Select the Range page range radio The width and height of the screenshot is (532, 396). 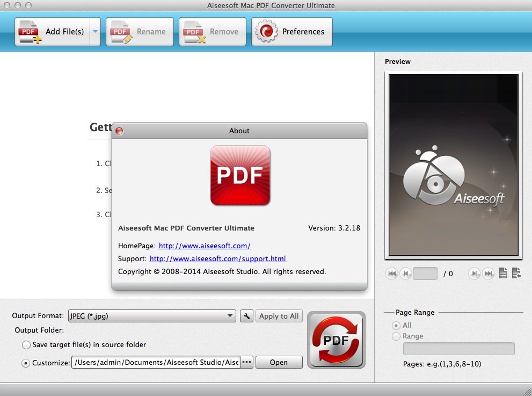click(396, 336)
